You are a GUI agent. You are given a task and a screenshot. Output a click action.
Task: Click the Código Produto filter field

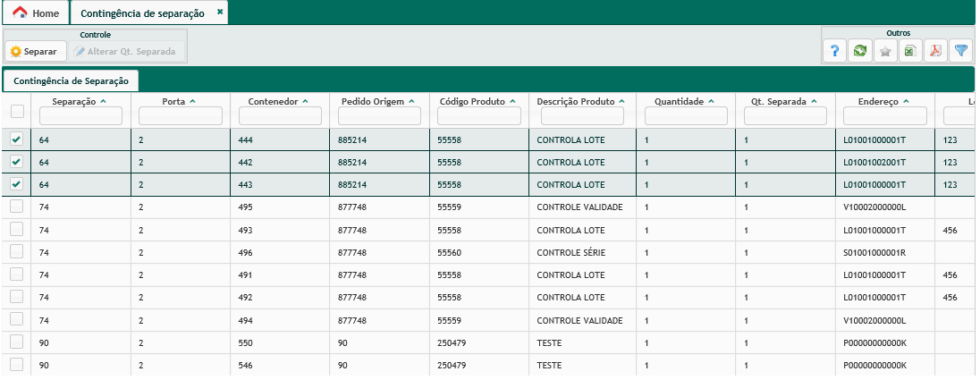[478, 116]
